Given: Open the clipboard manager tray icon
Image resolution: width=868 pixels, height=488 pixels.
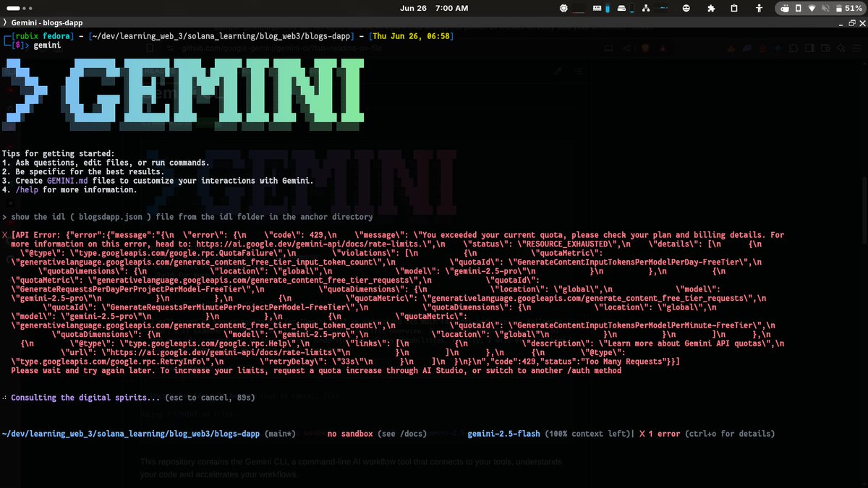Looking at the screenshot, I should [x=734, y=8].
